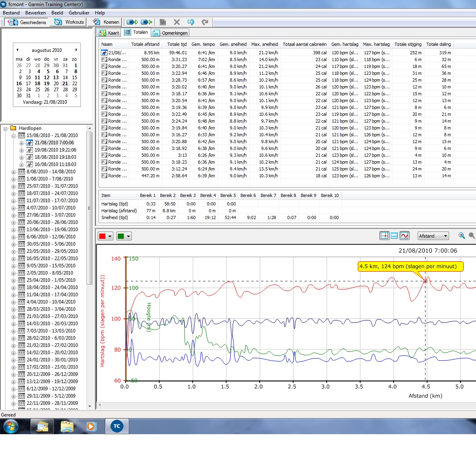Switch to the Totalen tab

point(136,33)
